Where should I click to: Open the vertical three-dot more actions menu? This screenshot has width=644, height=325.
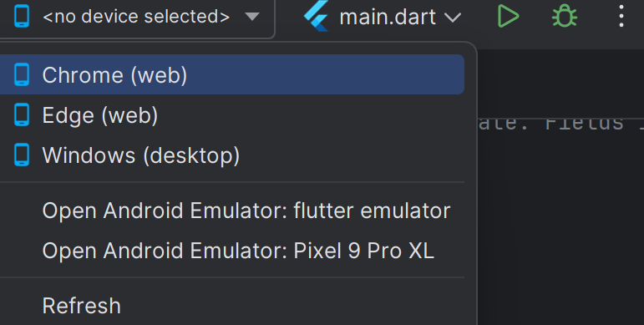click(x=621, y=17)
